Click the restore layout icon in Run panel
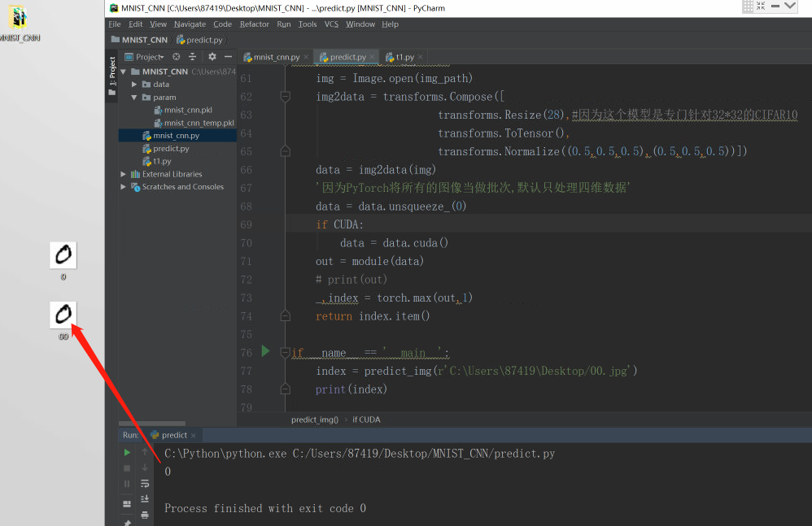Viewport: 812px width, 526px height. [128, 504]
